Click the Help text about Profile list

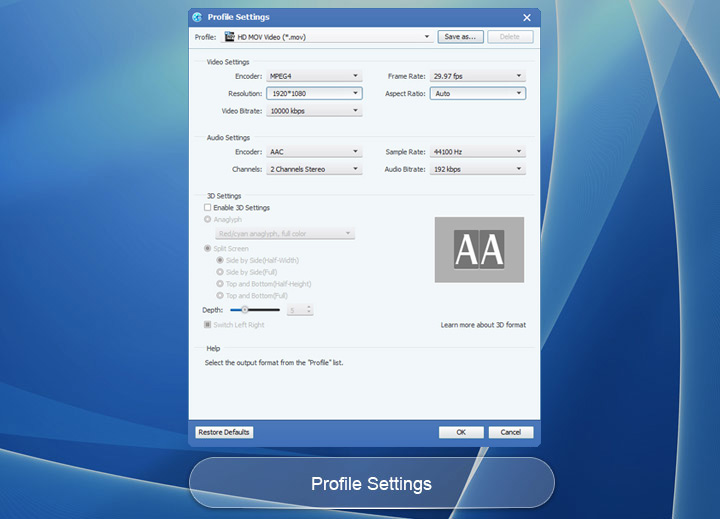coord(274,363)
